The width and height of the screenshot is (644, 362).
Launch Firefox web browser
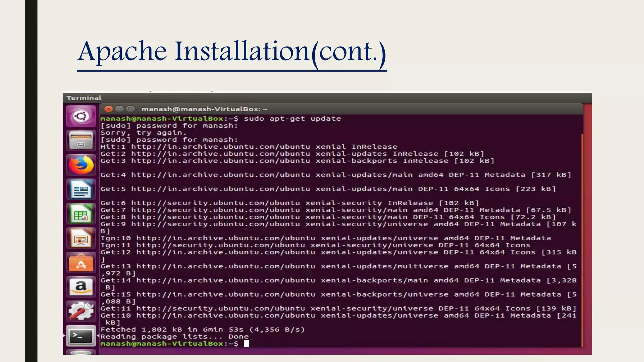click(81, 165)
